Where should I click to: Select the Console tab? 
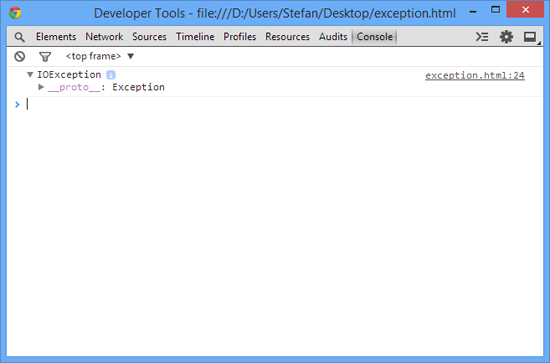[x=375, y=37]
